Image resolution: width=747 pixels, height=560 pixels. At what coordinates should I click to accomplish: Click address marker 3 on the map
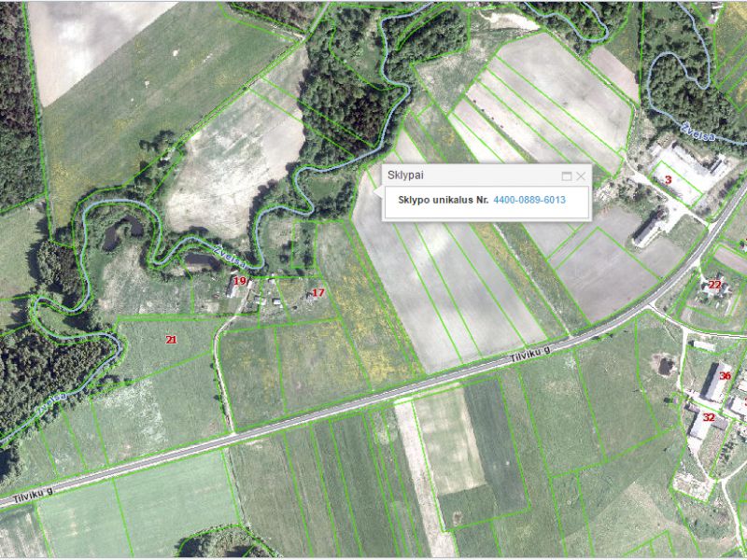(668, 178)
